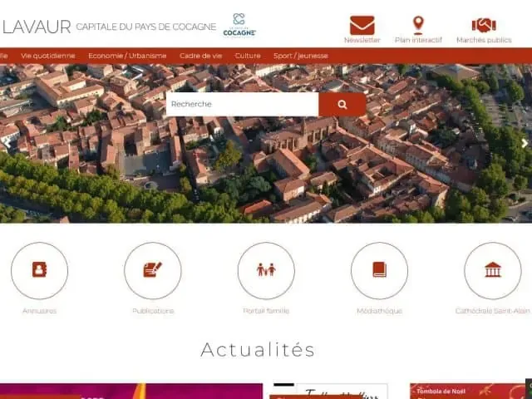This screenshot has width=532, height=399.
Task: Expand the Sport / jeunesse menu
Action: 300,56
